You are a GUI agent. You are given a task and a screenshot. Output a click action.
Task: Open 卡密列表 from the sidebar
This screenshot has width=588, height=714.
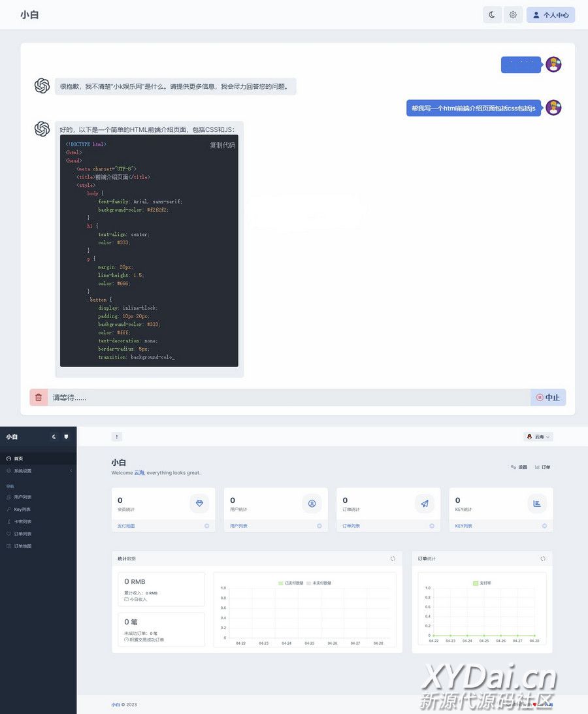(x=23, y=522)
